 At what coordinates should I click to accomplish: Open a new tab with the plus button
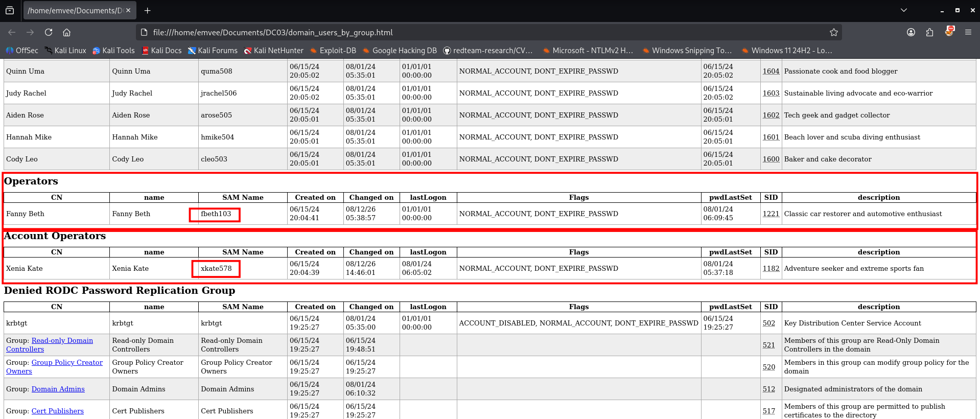(148, 10)
